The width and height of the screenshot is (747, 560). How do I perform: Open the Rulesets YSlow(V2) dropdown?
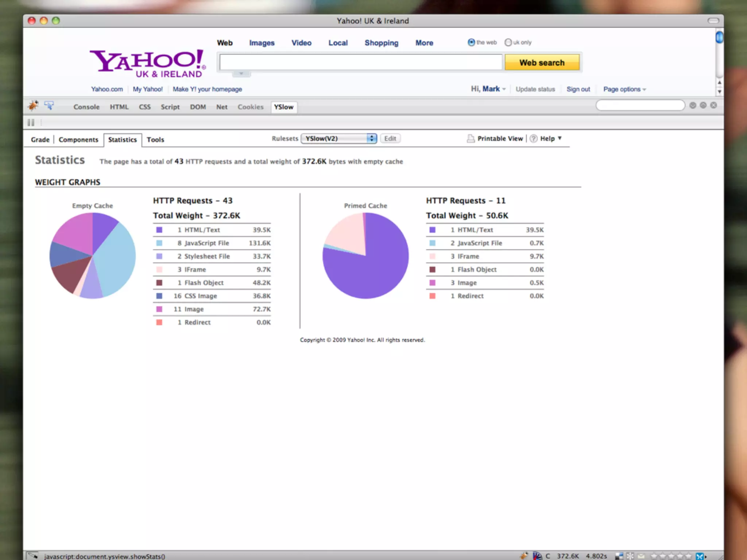tap(338, 139)
